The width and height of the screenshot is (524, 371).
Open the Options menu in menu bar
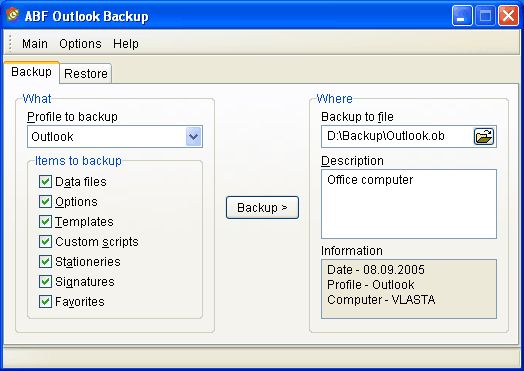pyautogui.click(x=80, y=43)
